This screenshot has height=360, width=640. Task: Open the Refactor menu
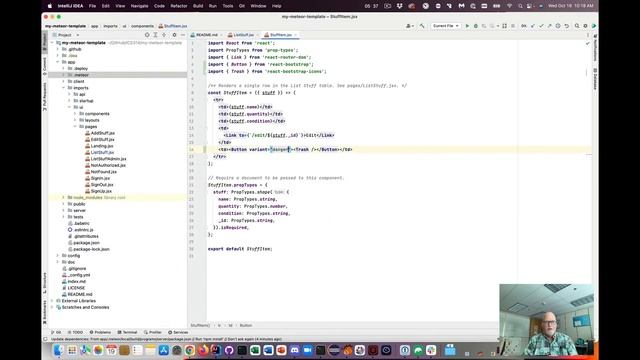tap(179, 6)
